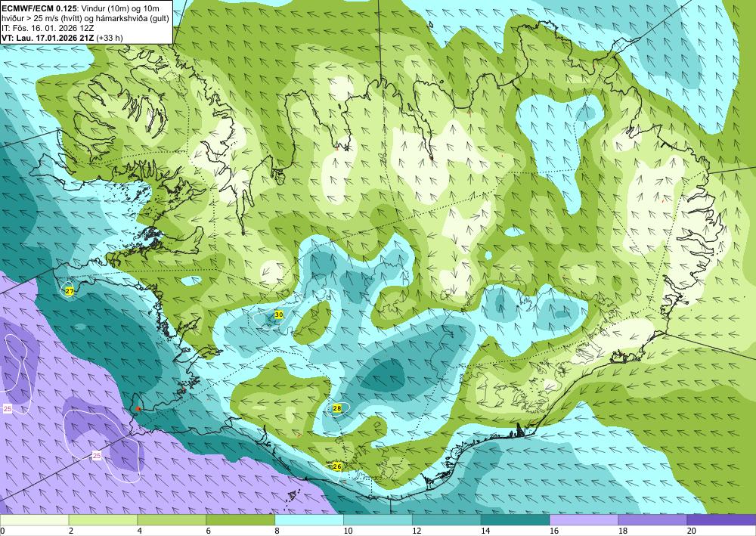This screenshot has height=536, width=756.
Task: Click the yellow gust label 28
Action: 337,408
